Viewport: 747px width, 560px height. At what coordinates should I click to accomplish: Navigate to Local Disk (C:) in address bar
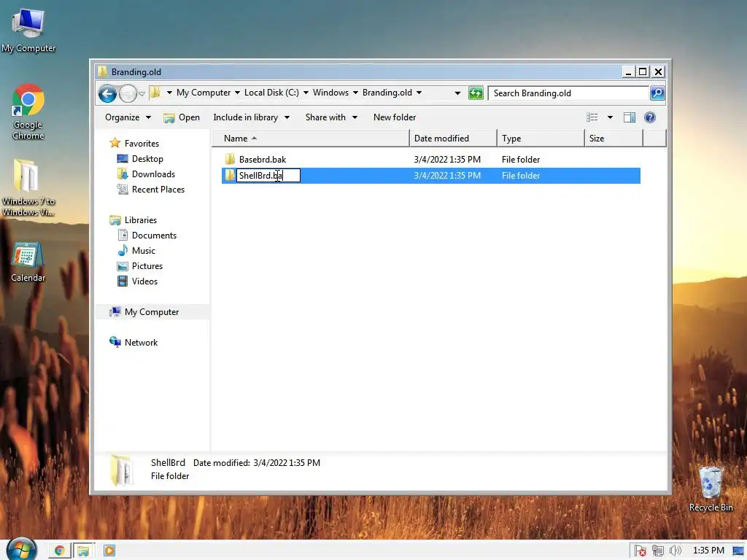click(x=271, y=93)
